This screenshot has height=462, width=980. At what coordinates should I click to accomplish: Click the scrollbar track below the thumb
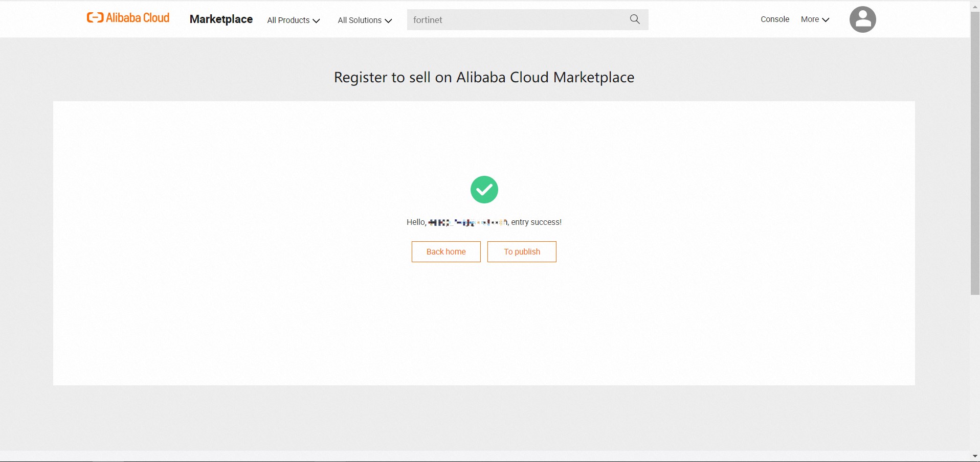coord(975,373)
